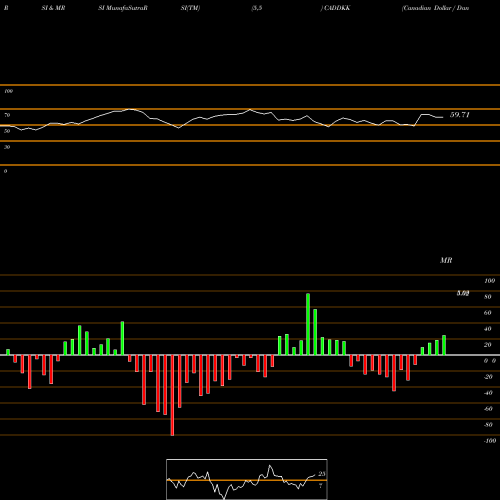Click the tallest green MR histogram bar
This screenshot has height=500, width=500.
pos(308,324)
